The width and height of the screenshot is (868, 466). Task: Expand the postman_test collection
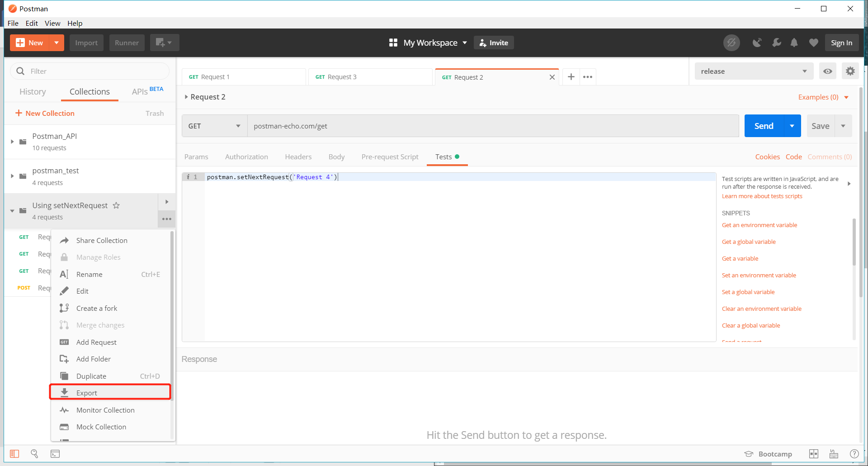point(12,176)
